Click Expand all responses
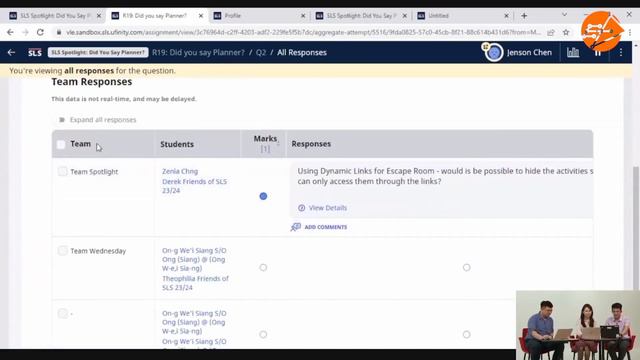This screenshot has height=360, width=640. [103, 120]
